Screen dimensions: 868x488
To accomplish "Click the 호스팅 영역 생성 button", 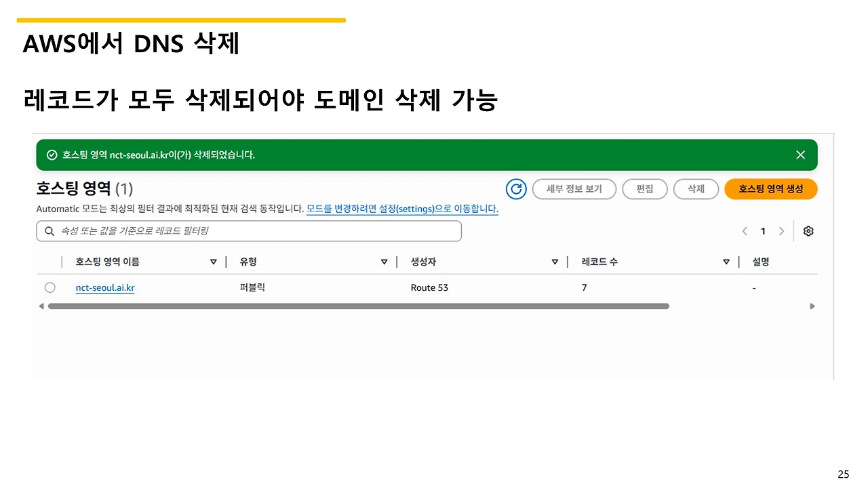I will click(x=770, y=189).
